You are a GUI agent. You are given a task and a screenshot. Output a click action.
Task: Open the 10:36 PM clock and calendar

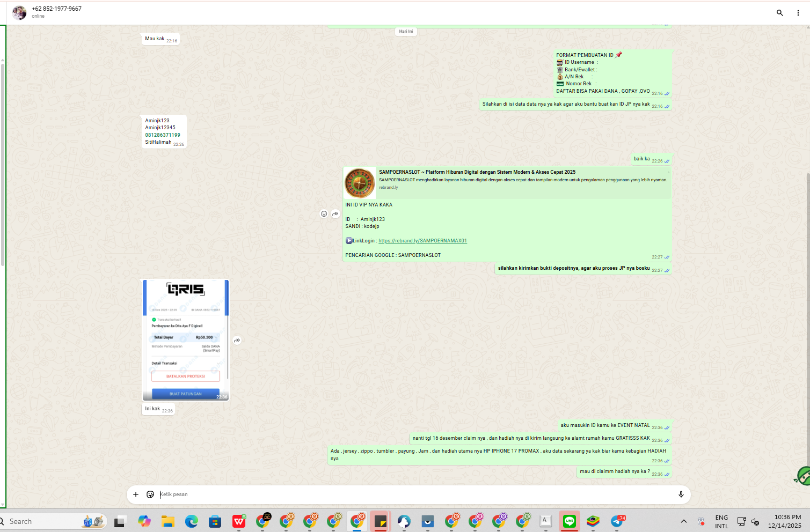[x=785, y=521]
